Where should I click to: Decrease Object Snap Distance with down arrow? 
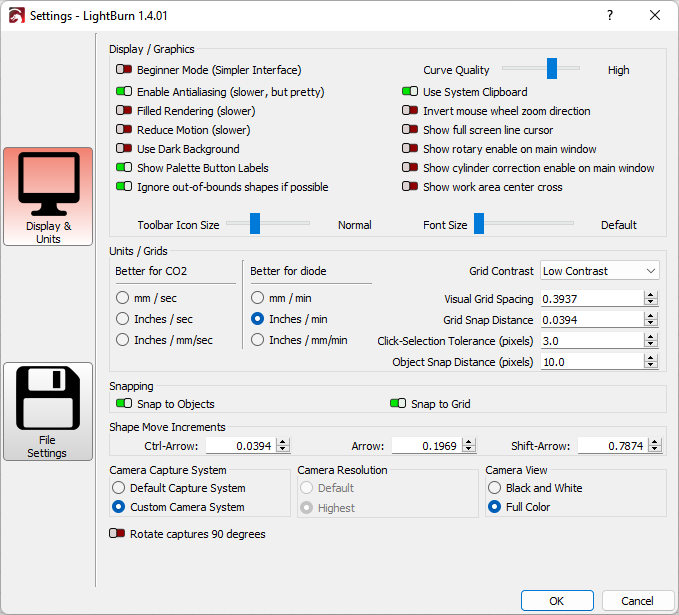(x=650, y=365)
